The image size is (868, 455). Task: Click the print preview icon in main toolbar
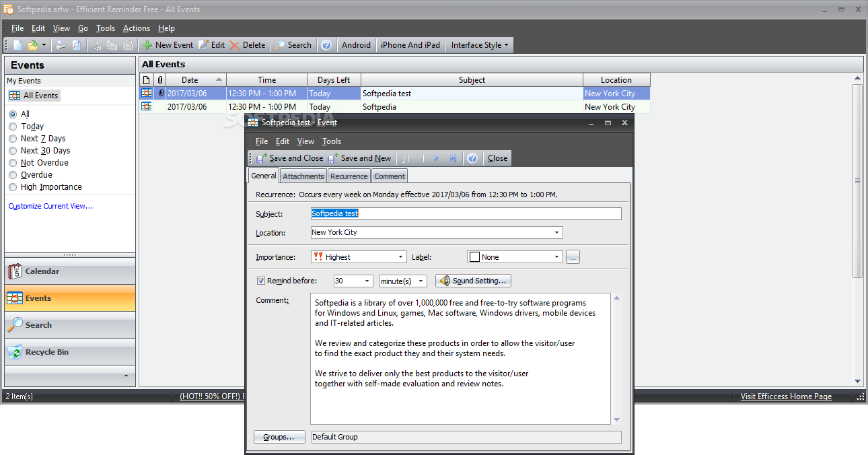coord(76,45)
